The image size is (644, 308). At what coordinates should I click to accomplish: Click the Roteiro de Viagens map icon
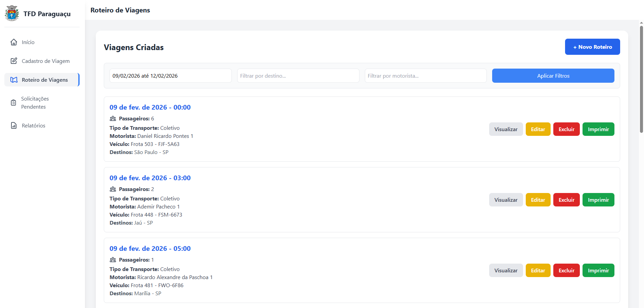click(x=14, y=80)
